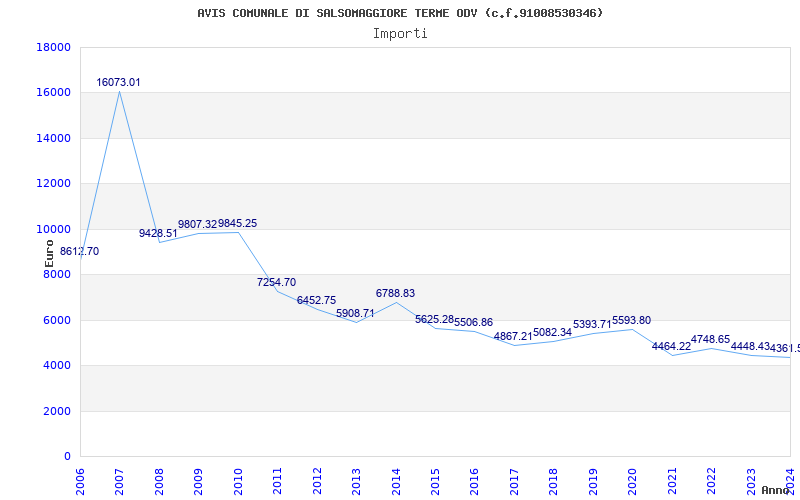Image resolution: width=800 pixels, height=500 pixels.
Task: Click the 5082.34 data label
Action: pos(553,332)
